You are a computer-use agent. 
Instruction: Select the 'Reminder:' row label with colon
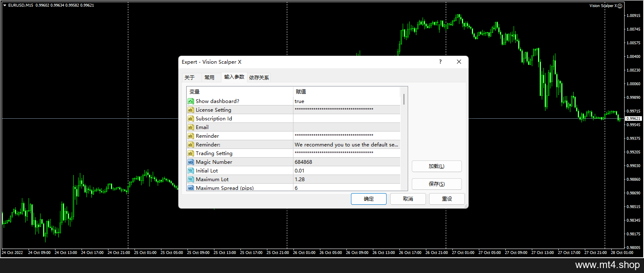(x=208, y=145)
